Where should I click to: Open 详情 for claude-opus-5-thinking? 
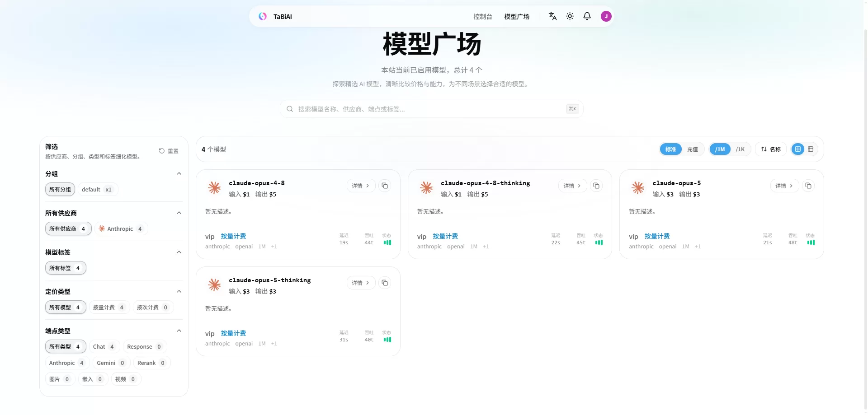point(361,283)
